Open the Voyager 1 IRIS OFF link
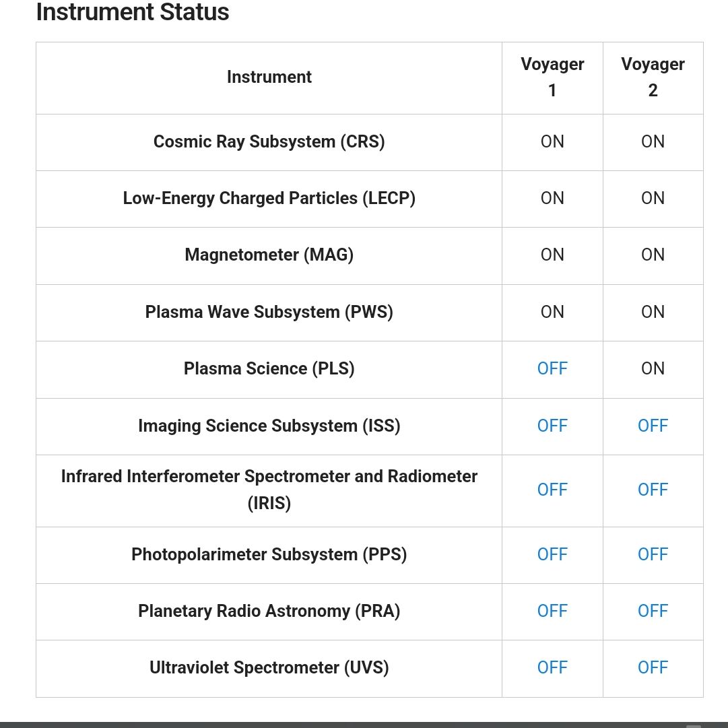The image size is (728, 728). [x=552, y=490]
